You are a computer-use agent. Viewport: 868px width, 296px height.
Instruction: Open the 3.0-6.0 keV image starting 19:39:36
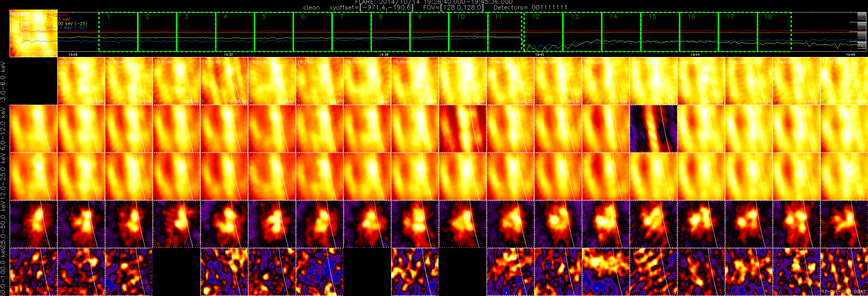[558, 81]
